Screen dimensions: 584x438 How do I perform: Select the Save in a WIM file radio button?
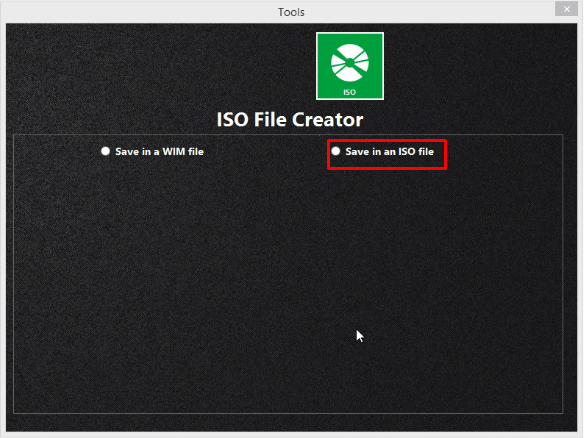tap(105, 151)
